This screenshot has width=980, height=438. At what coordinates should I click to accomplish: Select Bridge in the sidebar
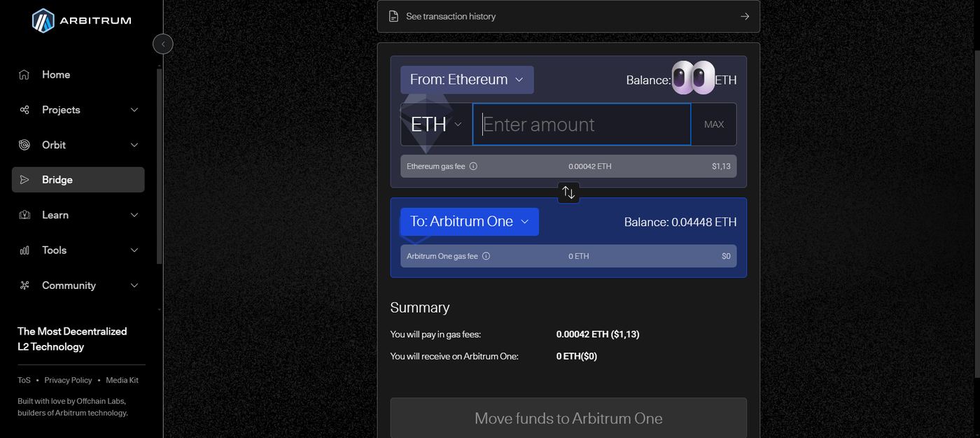pos(78,180)
